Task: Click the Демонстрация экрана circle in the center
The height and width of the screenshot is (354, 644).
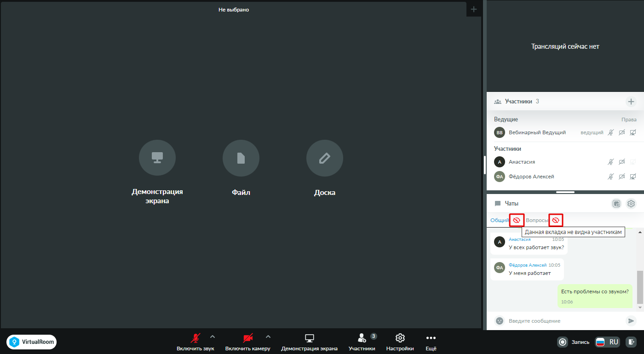Action: pyautogui.click(x=157, y=158)
